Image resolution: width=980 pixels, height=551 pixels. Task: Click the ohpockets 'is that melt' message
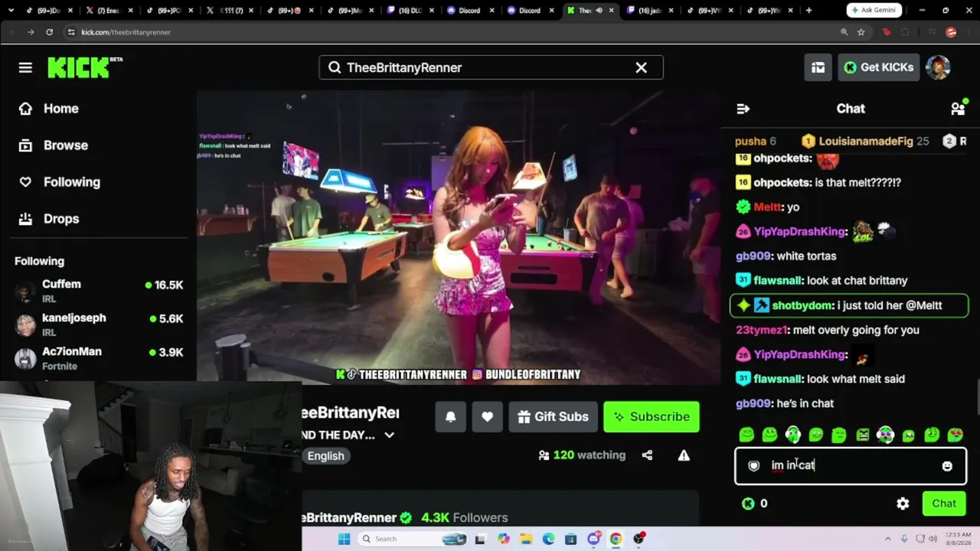(x=818, y=183)
